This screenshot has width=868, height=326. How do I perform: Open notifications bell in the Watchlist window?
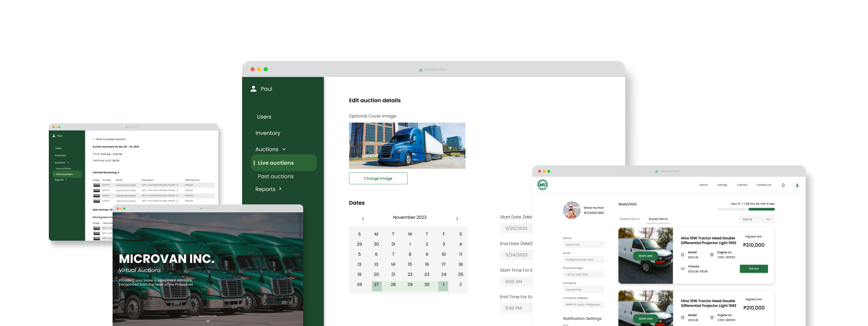pos(783,185)
